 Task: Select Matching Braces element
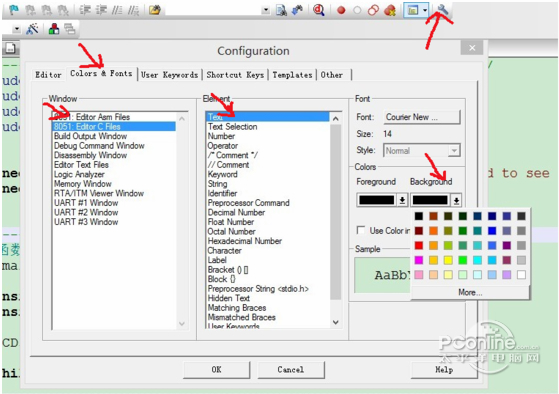pos(268,308)
